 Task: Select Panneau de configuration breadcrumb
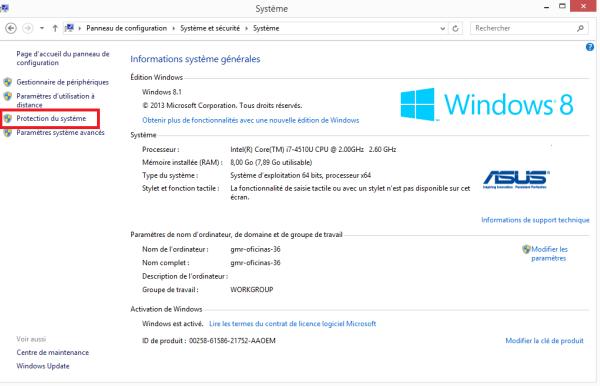tap(126, 28)
